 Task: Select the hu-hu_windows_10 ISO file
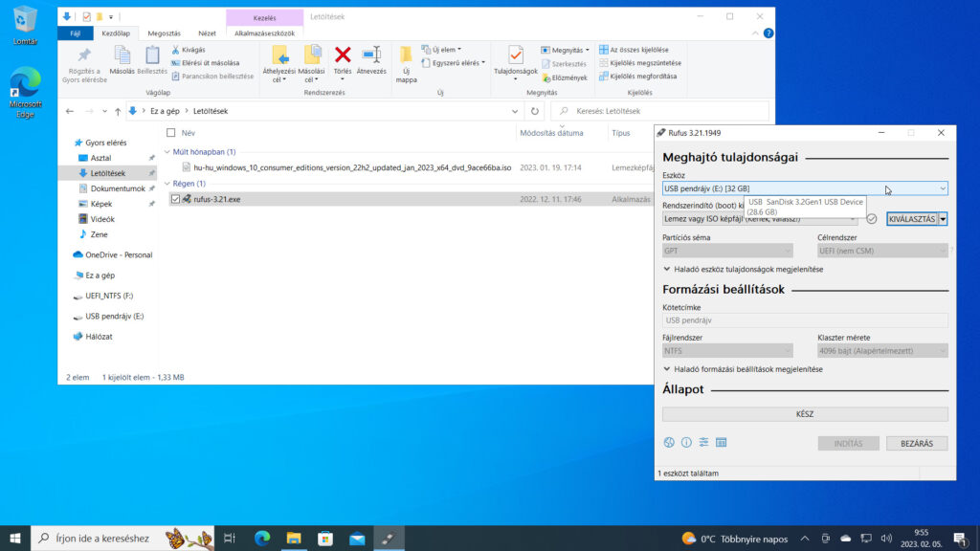[352, 167]
